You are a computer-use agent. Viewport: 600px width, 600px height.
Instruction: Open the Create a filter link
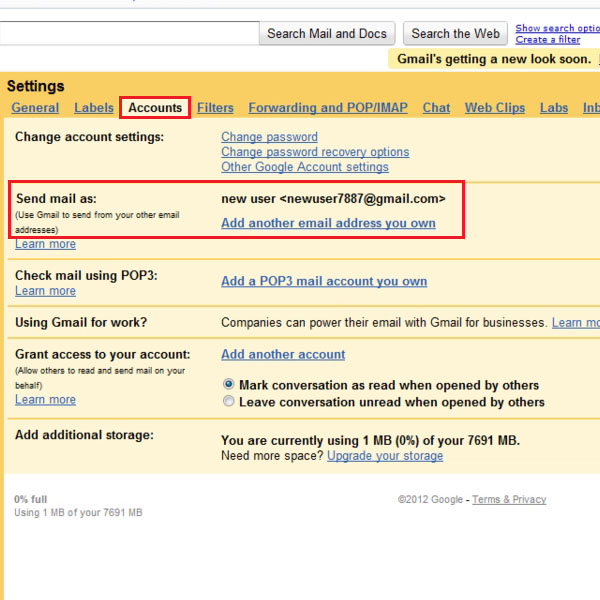tap(548, 39)
